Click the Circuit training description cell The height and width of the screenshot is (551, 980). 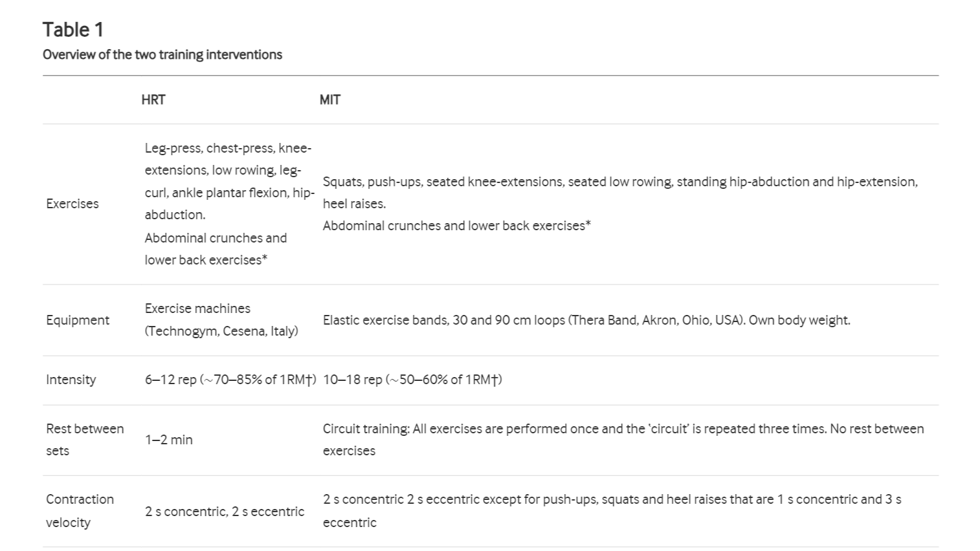pyautogui.click(x=623, y=440)
